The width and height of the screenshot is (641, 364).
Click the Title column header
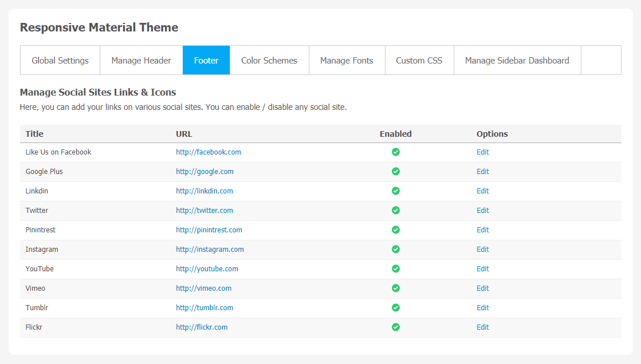pos(34,134)
